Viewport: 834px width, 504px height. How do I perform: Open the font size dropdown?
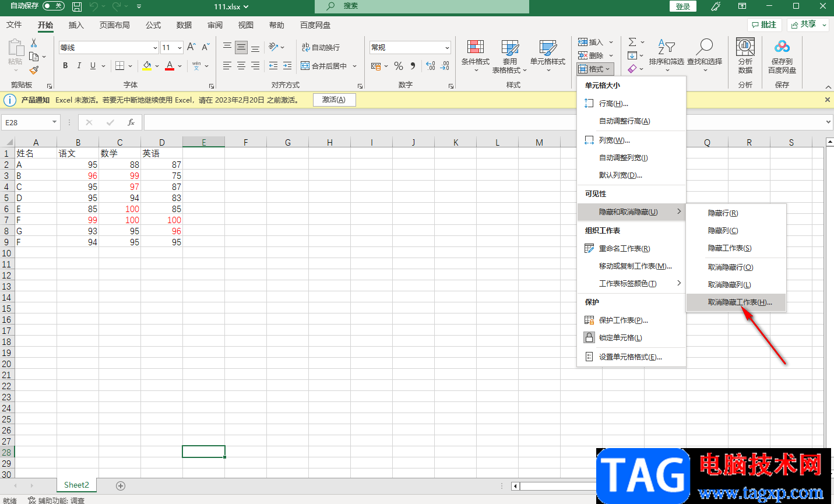(x=180, y=48)
